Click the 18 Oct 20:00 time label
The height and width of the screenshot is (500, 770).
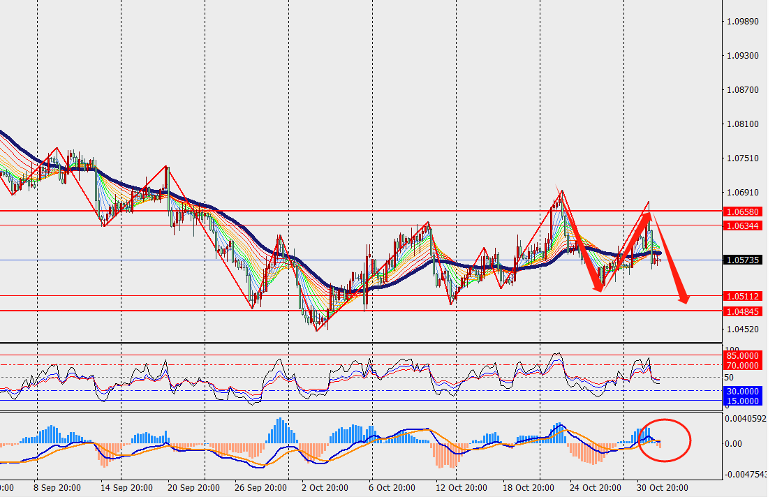pos(528,488)
